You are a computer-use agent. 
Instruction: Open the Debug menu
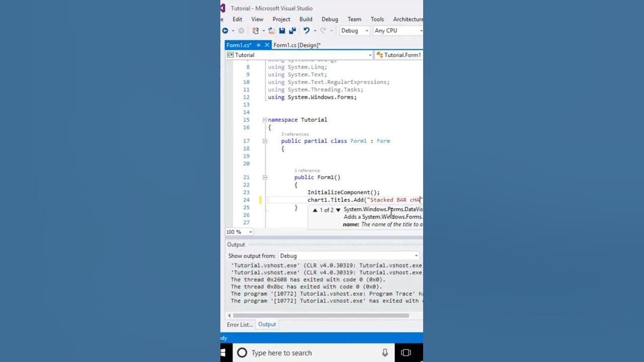(330, 19)
